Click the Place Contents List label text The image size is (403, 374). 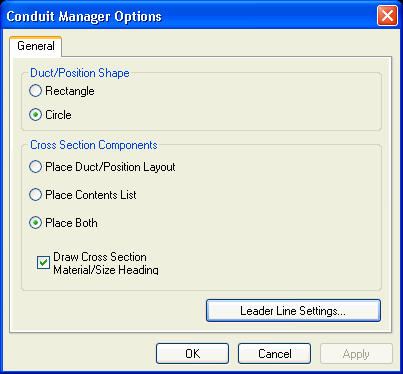pos(91,195)
